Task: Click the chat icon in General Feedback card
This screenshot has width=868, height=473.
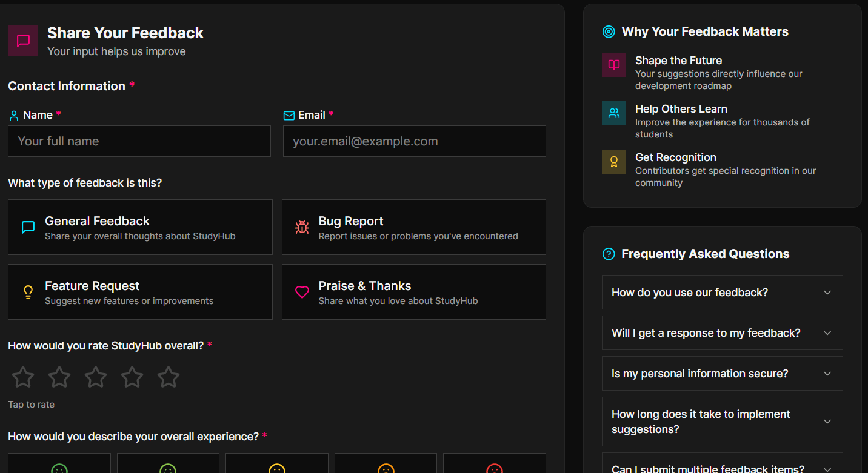Action: click(x=28, y=227)
